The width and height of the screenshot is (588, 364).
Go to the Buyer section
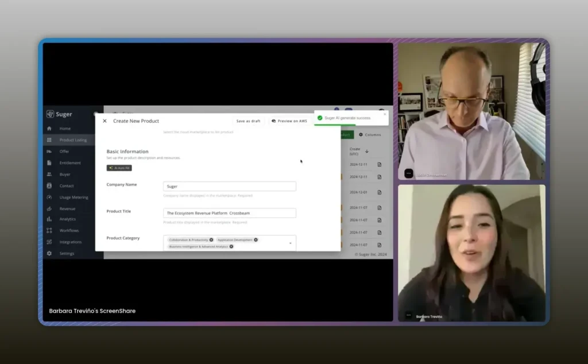pos(65,174)
